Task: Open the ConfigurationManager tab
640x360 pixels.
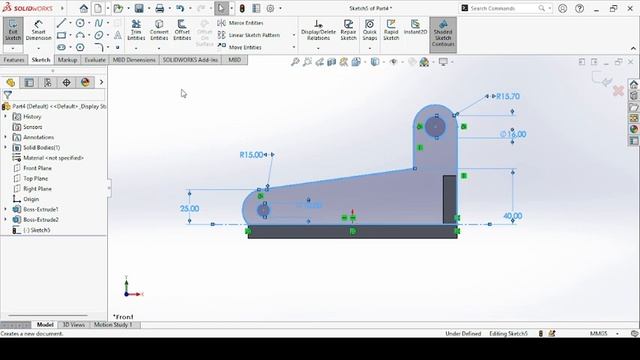Action: click(48, 83)
